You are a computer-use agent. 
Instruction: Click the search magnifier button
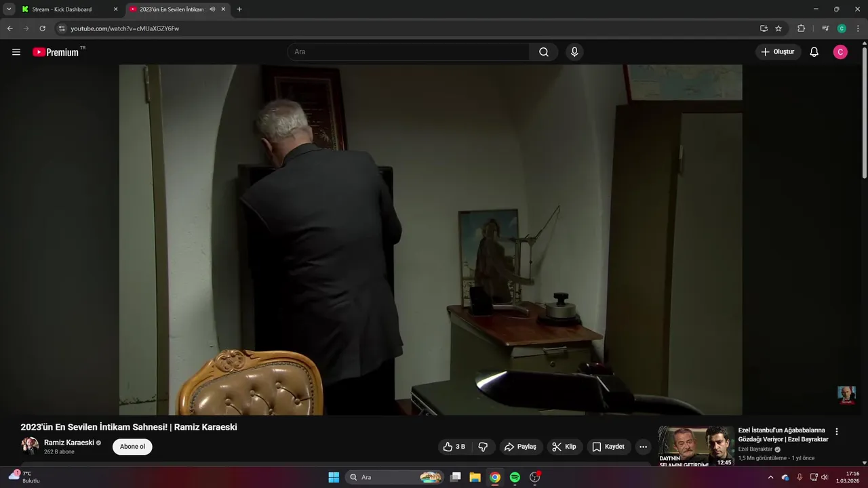coord(544,52)
